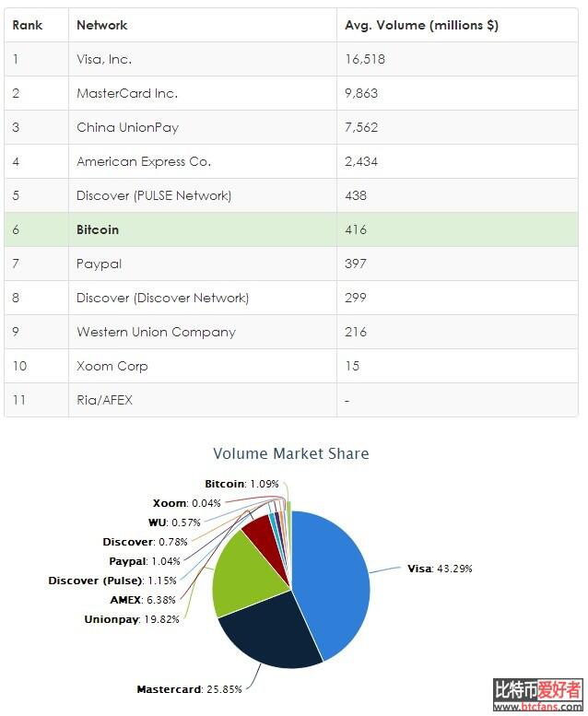
Task: Click Xoom Corp's volume value 15
Action: tap(352, 366)
